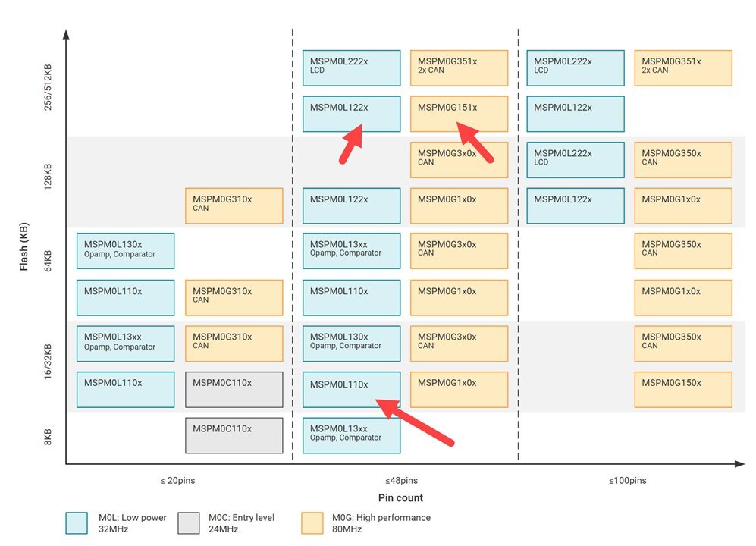
Task: Click the '64KB' flash axis label
Action: pyautogui.click(x=48, y=261)
